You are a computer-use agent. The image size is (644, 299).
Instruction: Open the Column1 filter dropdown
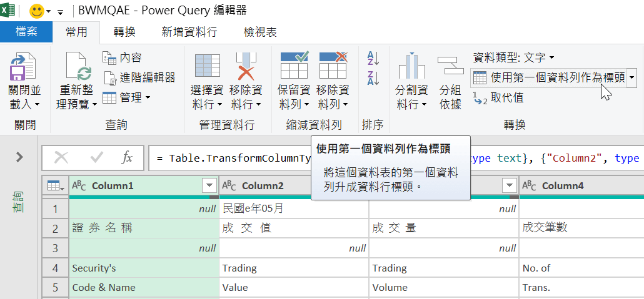click(x=209, y=186)
